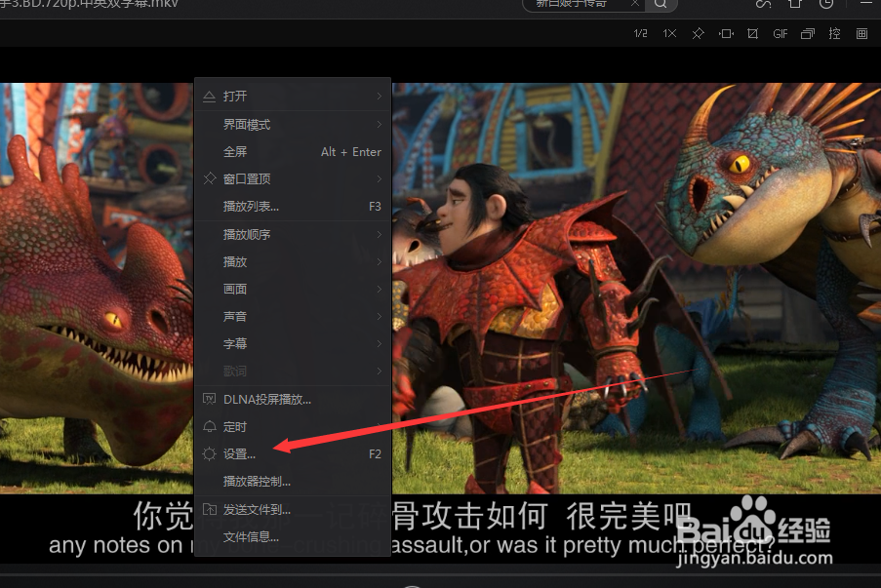Open 文件信息... menu entry
The width and height of the screenshot is (881, 588).
293,537
